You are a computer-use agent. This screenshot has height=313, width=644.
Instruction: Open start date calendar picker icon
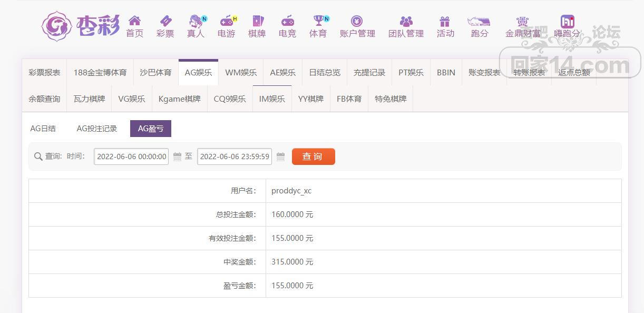point(177,156)
